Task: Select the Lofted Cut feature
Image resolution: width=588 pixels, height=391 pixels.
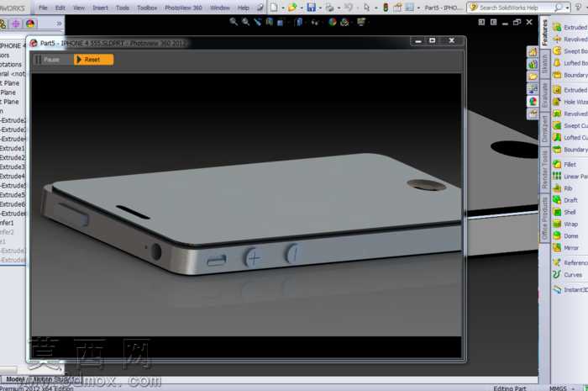Action: click(x=570, y=138)
